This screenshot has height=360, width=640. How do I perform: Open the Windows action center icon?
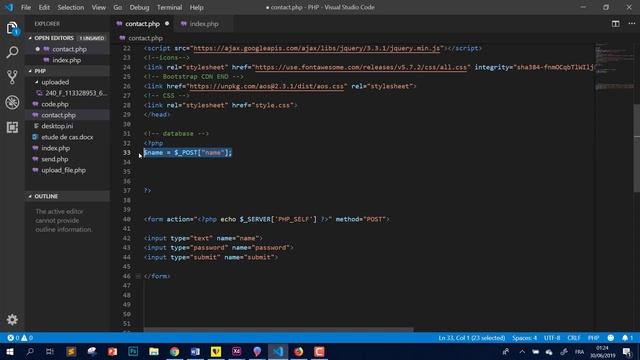pos(627,351)
